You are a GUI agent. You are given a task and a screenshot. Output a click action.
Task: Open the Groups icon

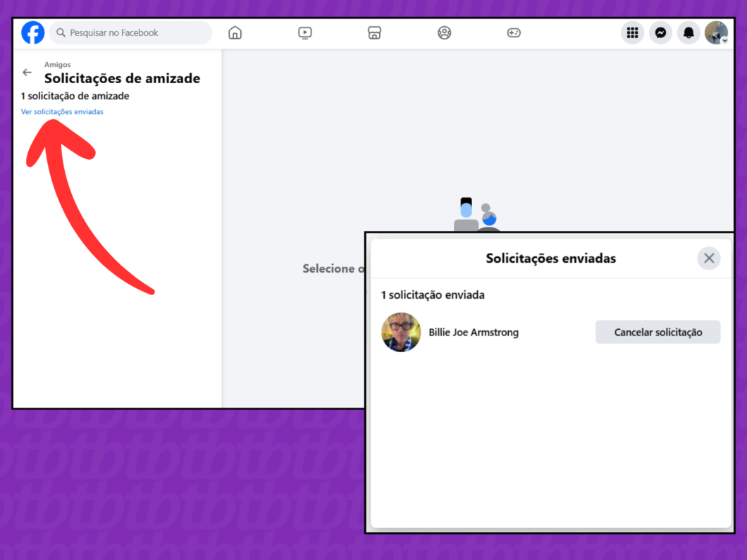[444, 32]
